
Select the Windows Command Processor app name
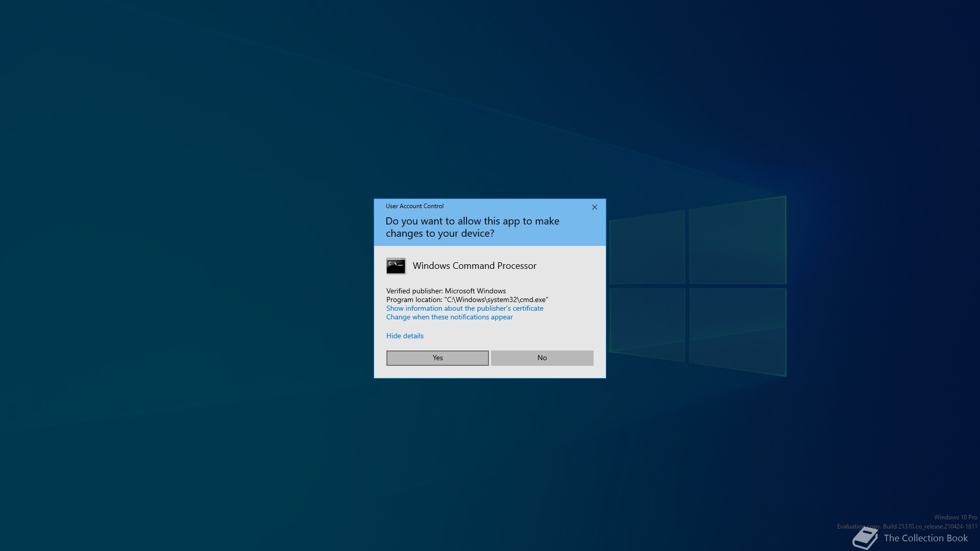click(x=474, y=266)
